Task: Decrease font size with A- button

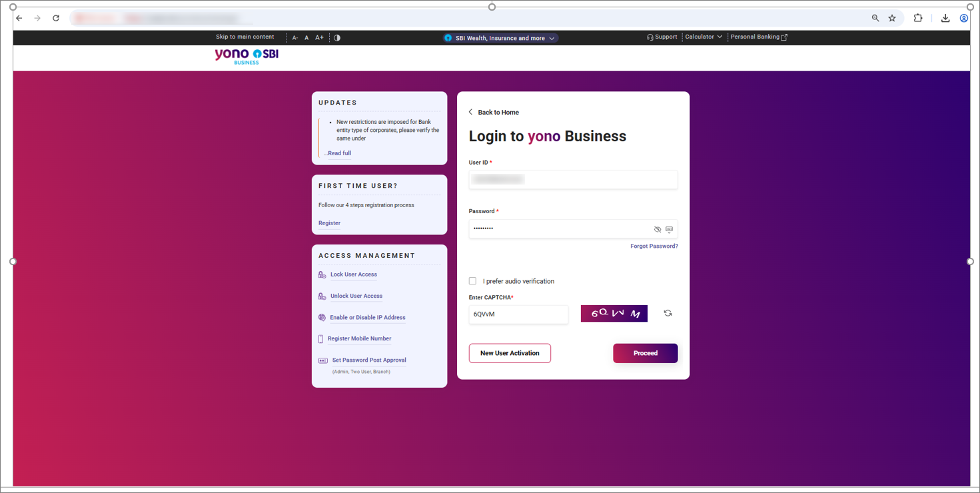Action: pyautogui.click(x=295, y=38)
